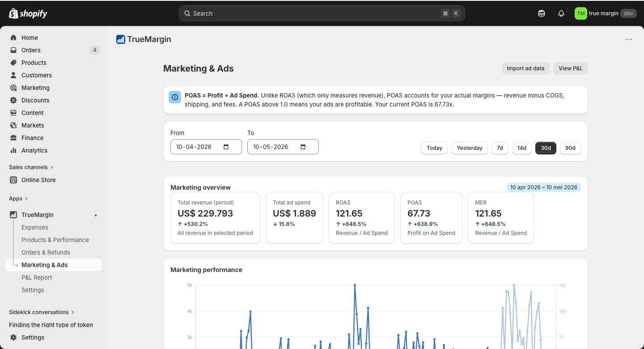Click the Settings gear icon in sidebar
Screen dimensions: 644x349
click(x=13, y=337)
